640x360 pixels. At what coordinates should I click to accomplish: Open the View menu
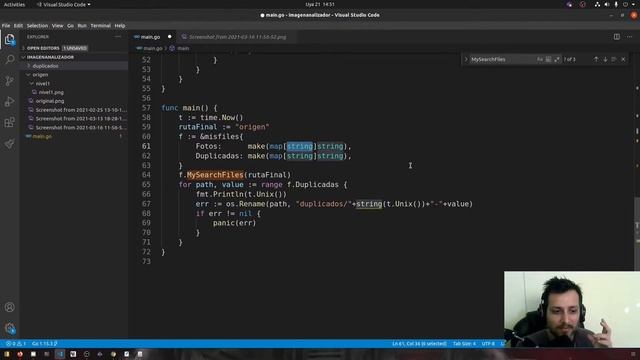coord(58,25)
